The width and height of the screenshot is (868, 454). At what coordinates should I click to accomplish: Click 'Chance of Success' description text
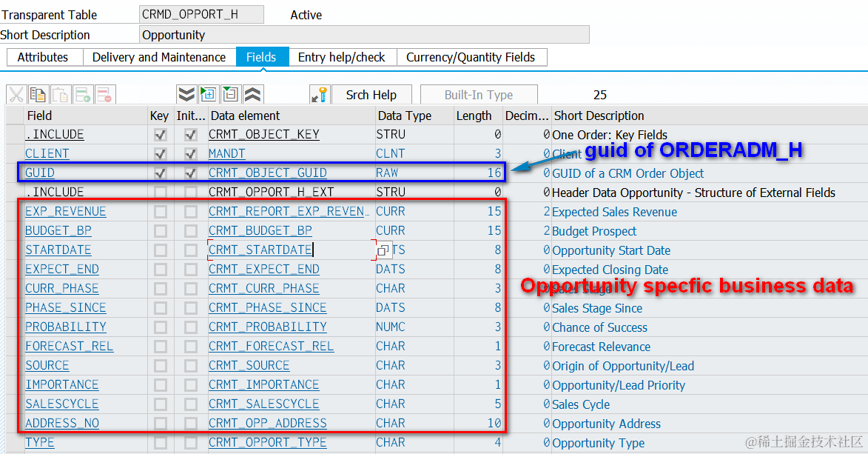click(599, 327)
